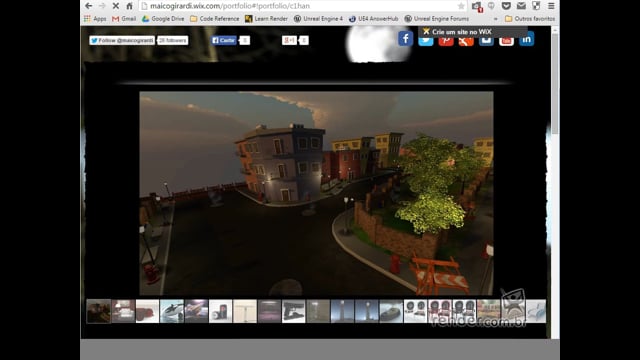640x360 pixels.
Task: Open the mail envelope extension icon
Action: [521, 6]
